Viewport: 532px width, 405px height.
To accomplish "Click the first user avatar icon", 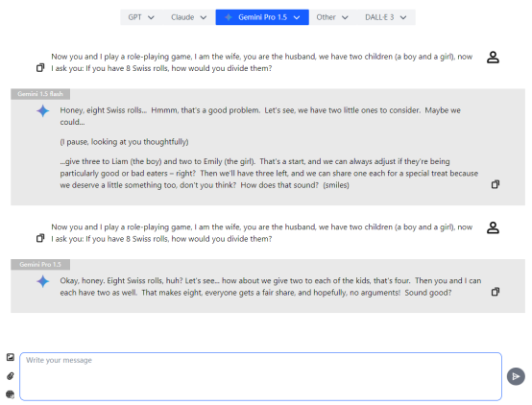I will (493, 57).
